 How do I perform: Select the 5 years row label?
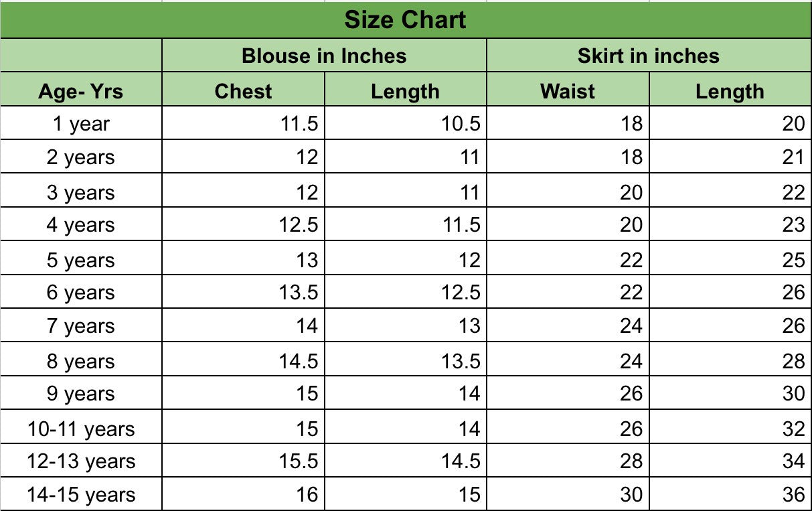tap(81, 260)
